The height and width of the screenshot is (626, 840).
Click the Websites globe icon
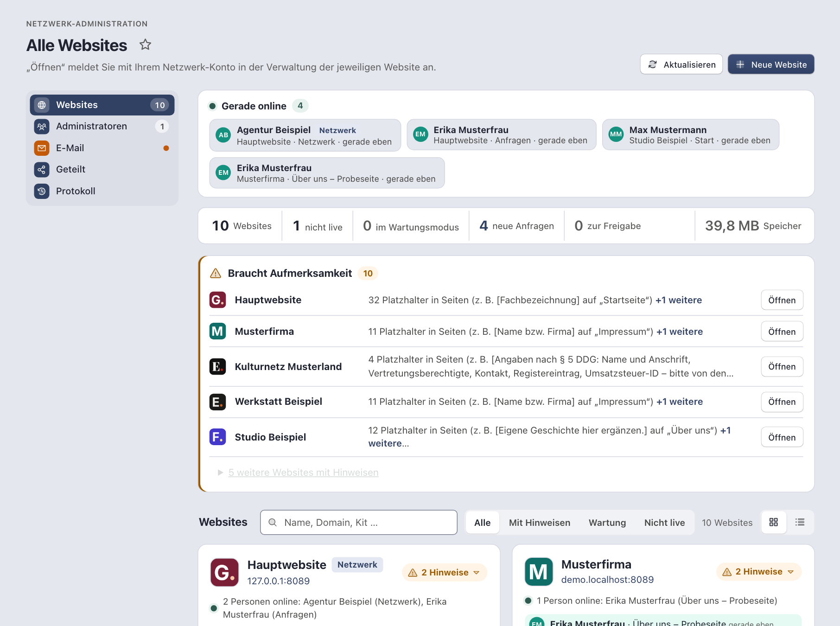click(x=42, y=105)
